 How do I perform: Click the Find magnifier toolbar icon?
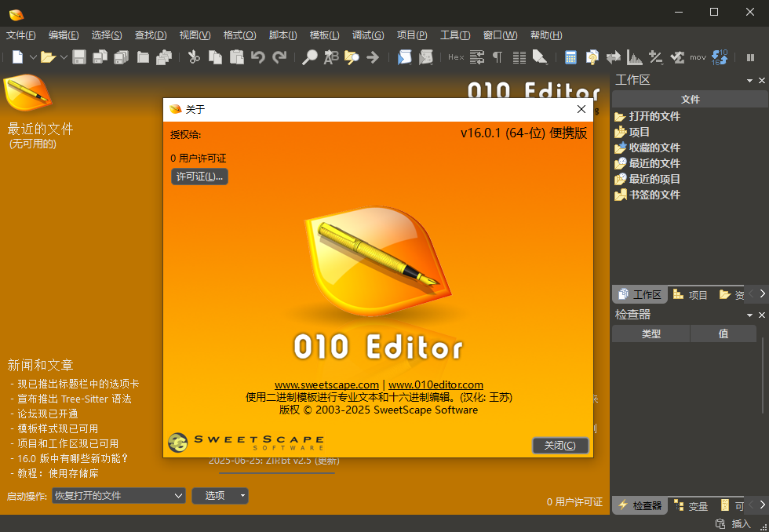312,56
